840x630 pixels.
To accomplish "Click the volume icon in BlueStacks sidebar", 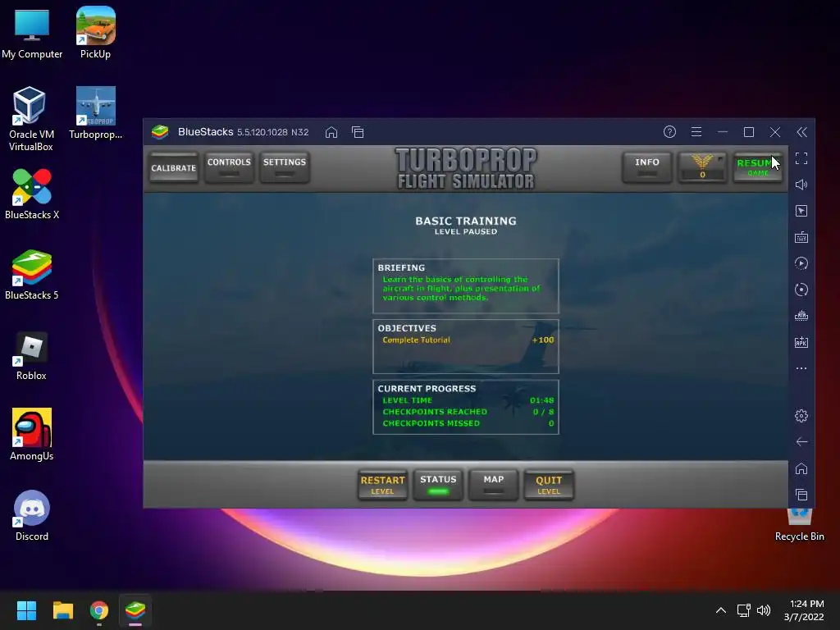I will (x=801, y=185).
